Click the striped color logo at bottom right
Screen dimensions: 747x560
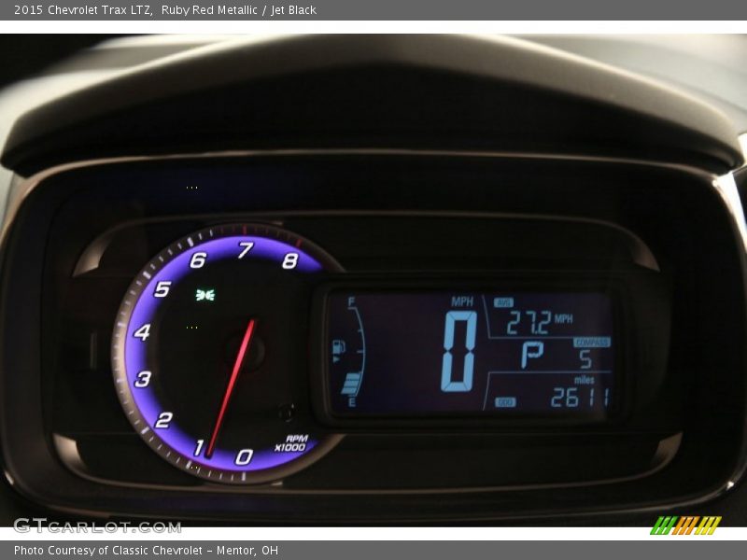(685, 525)
